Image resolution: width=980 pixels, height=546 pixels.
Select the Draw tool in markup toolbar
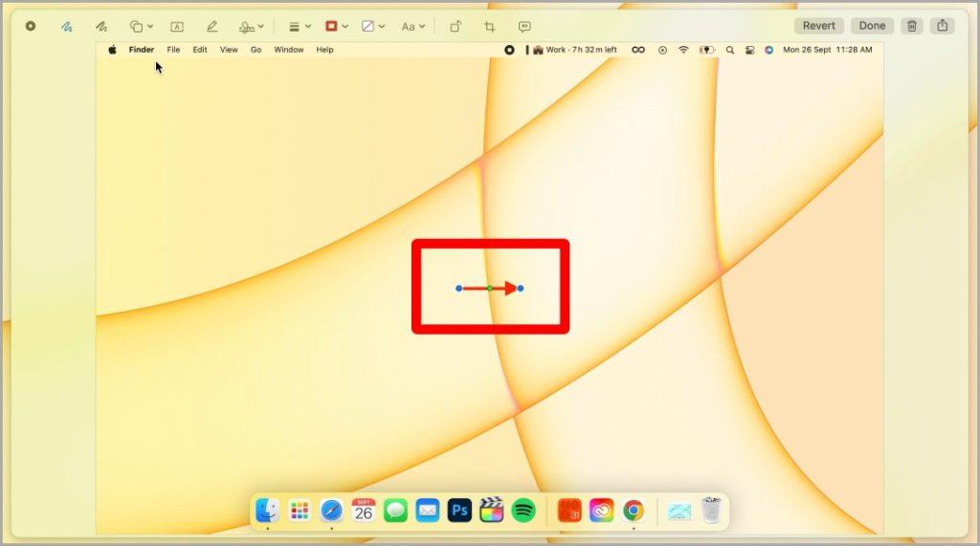pyautogui.click(x=101, y=26)
